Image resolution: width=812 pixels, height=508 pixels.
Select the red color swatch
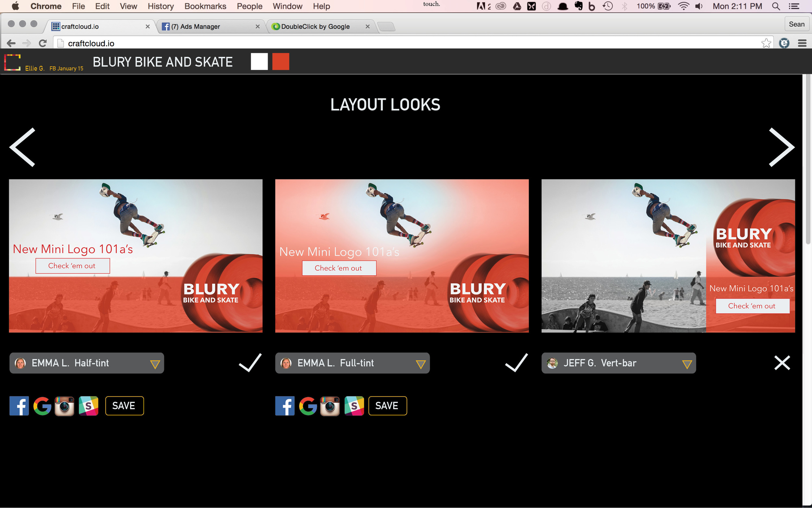(x=281, y=61)
